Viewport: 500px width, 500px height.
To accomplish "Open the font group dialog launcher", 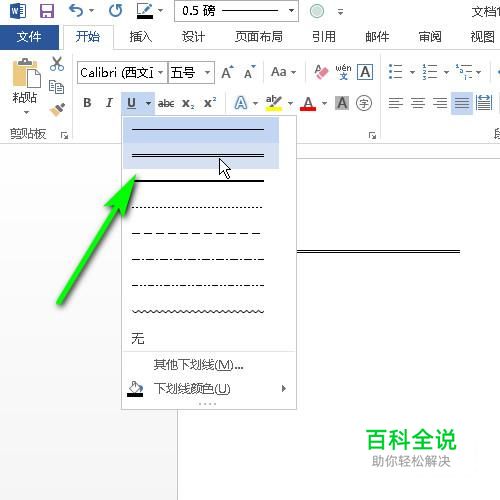I will coord(372,135).
